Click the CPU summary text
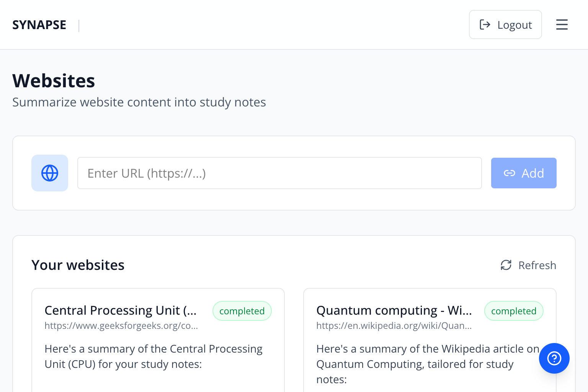The width and height of the screenshot is (588, 392). (x=153, y=356)
